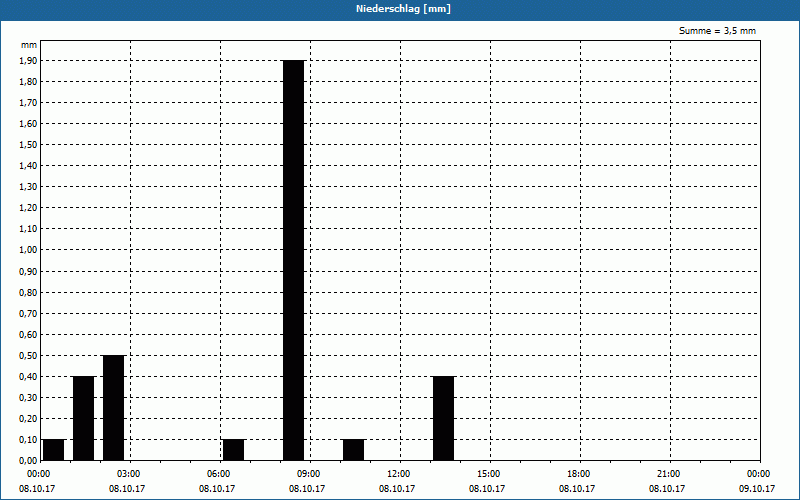
Task: Select the 1,70 y-axis label
Action: coord(28,103)
